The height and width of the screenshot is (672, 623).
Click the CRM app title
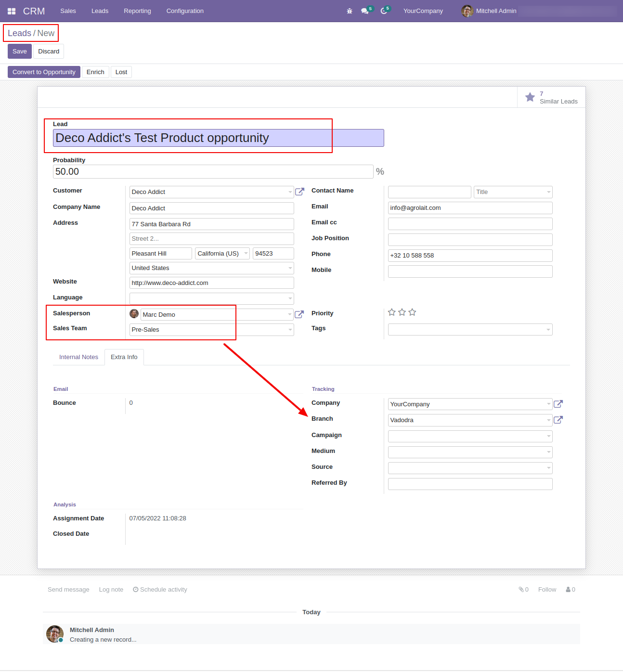coord(34,11)
